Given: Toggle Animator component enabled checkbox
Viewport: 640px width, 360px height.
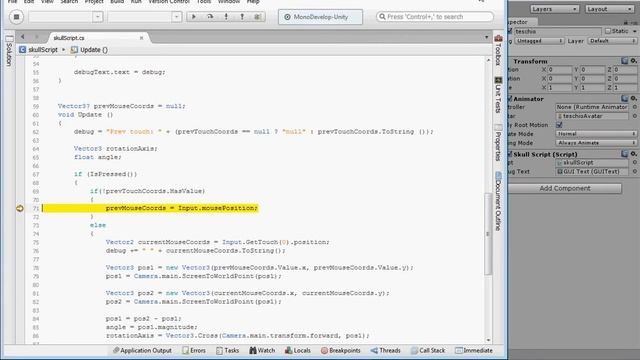Looking at the screenshot, I should coord(509,98).
